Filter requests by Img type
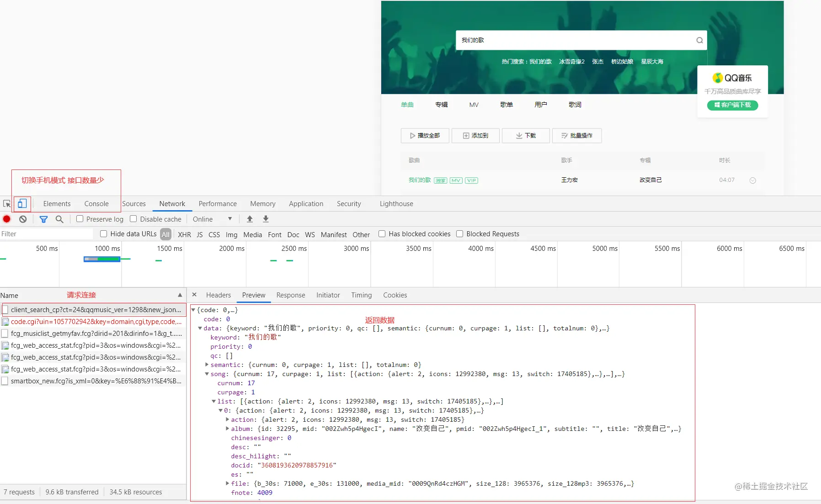821x504 pixels. pos(231,234)
